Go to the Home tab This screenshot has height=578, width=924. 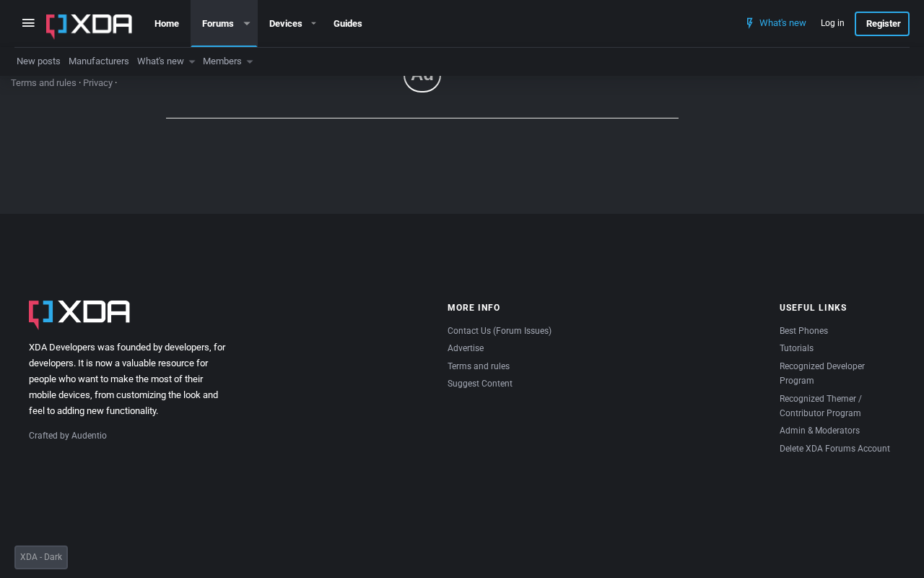(167, 24)
